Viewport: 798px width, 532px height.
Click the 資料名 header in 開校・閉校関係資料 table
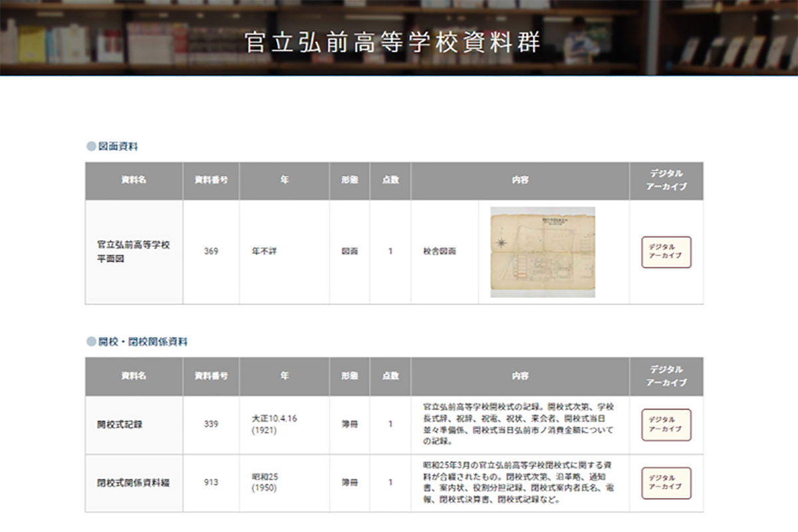134,376
